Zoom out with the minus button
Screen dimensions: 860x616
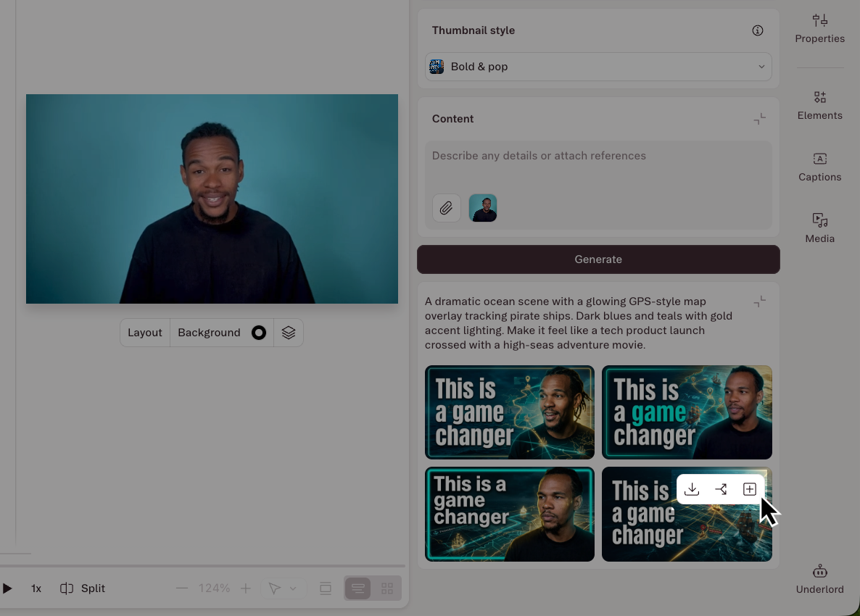182,588
